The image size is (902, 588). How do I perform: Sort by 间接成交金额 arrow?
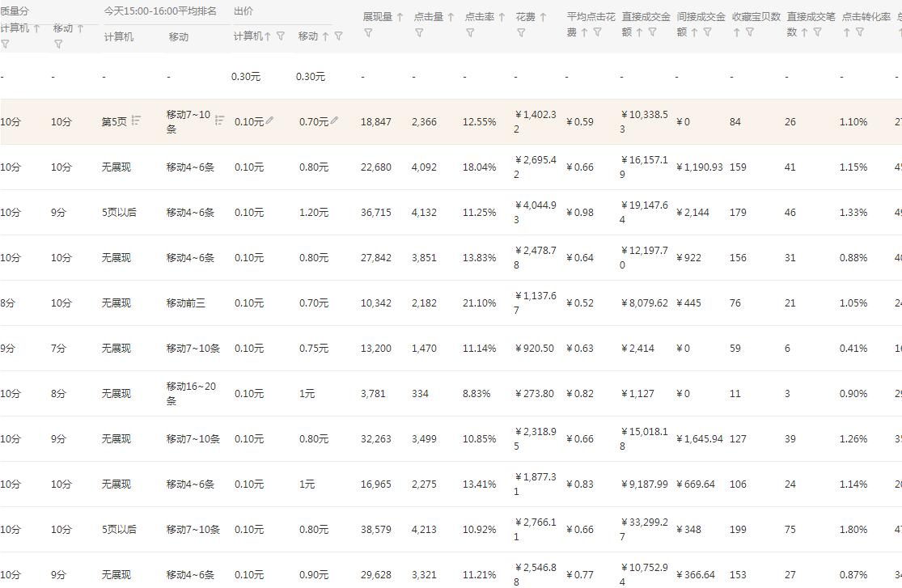click(694, 33)
